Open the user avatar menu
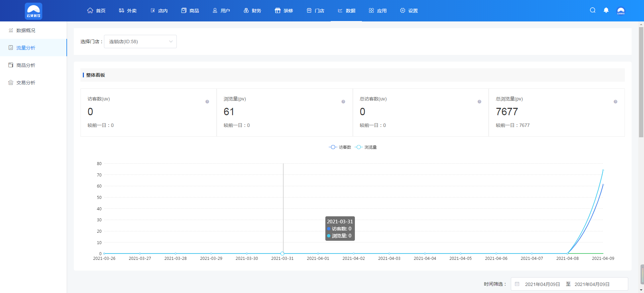The image size is (644, 293). click(x=621, y=11)
